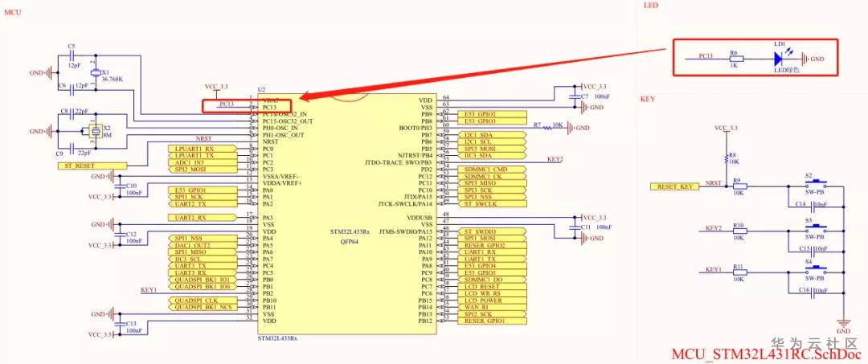Click the ADC1_IN3 port label

202,162
